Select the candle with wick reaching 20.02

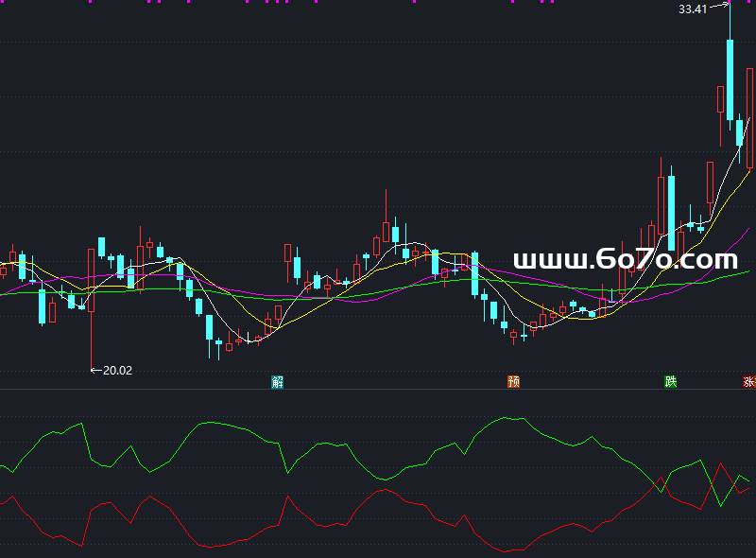[x=91, y=279]
